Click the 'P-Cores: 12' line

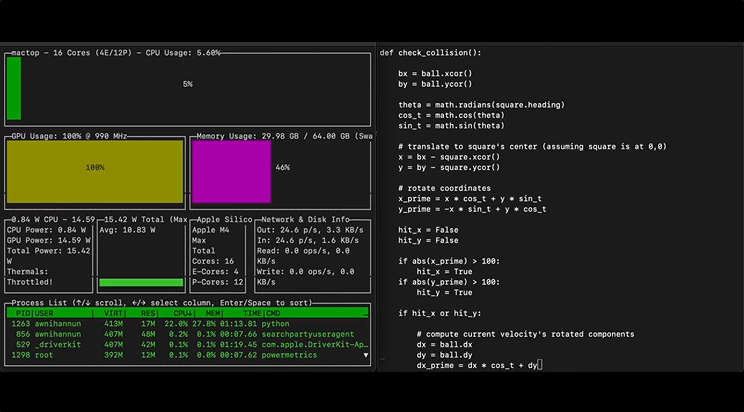tap(218, 282)
